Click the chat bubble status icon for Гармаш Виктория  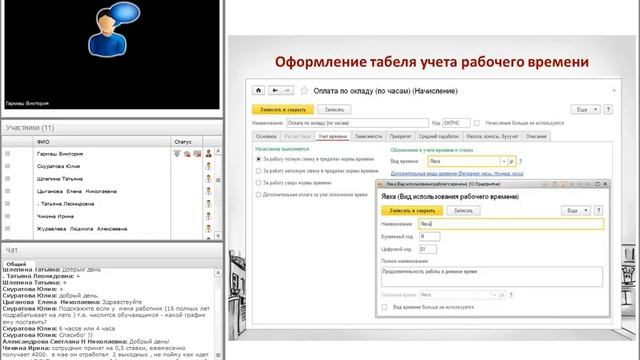click(x=187, y=154)
